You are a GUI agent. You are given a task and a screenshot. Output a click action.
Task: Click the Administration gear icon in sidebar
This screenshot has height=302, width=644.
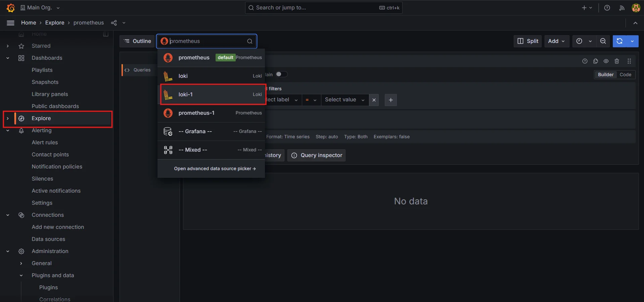[x=21, y=251]
